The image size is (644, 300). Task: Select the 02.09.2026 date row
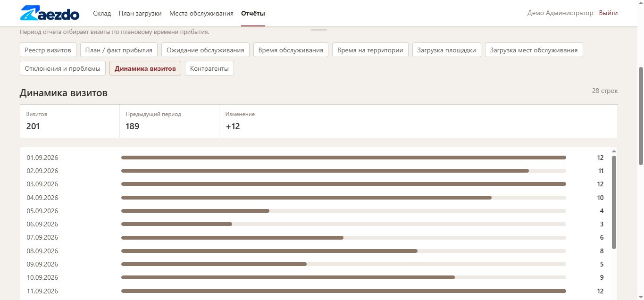(x=315, y=171)
